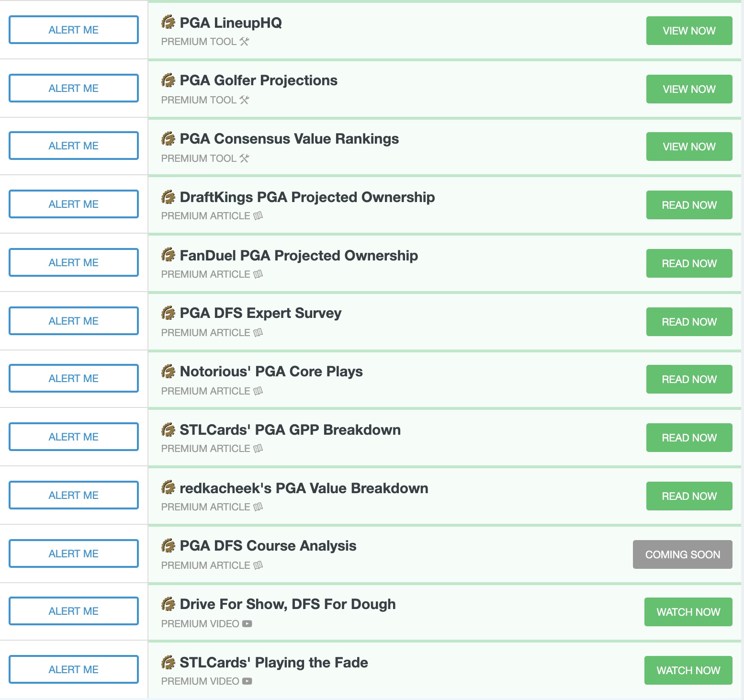The width and height of the screenshot is (744, 700).
Task: Click video play icon under Drive For Show
Action: 247,624
